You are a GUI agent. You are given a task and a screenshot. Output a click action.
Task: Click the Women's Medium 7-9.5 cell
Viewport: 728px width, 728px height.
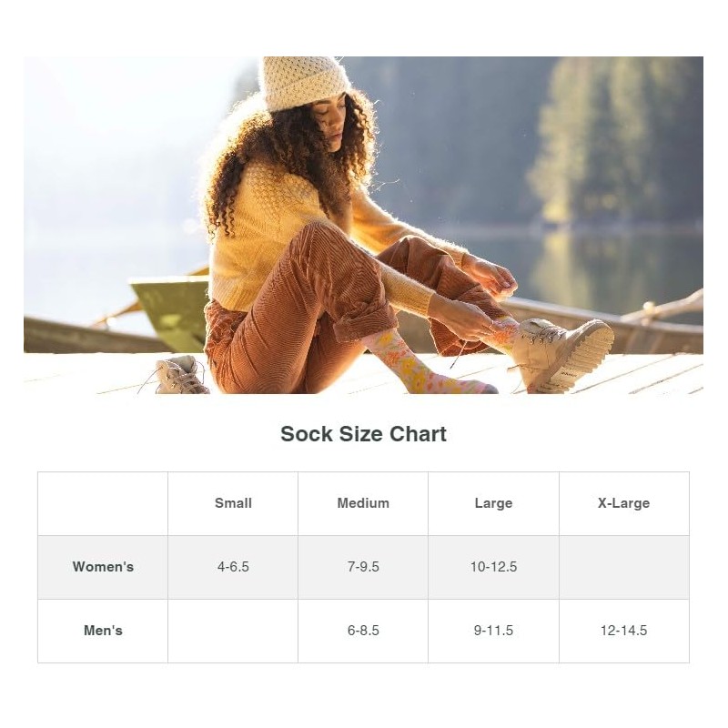[363, 567]
